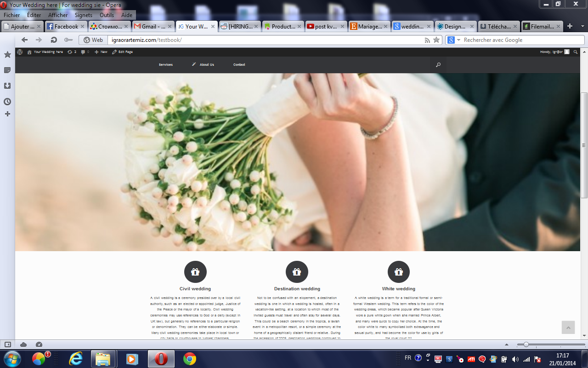Toggle the Opera side panel

coord(8,345)
